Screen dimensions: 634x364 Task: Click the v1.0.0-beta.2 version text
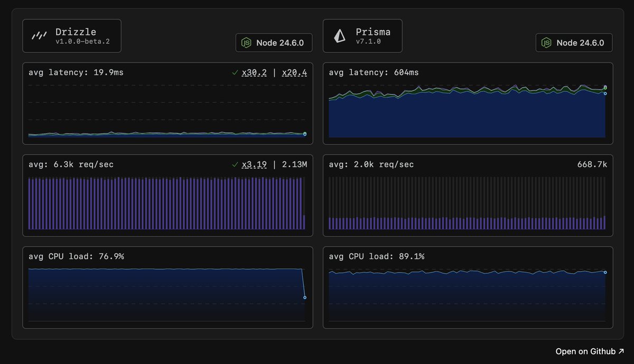[82, 42]
